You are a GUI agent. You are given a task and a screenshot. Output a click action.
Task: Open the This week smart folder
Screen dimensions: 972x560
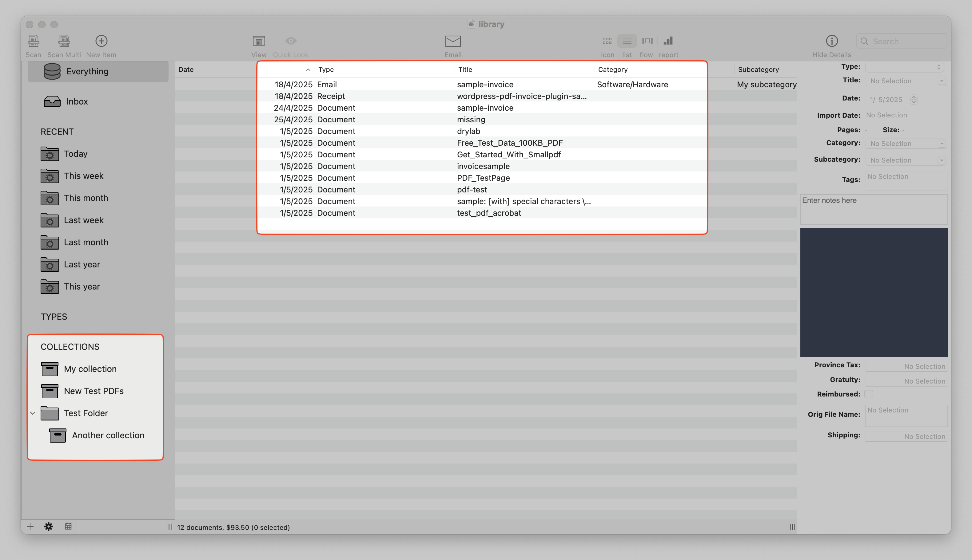(50, 176)
